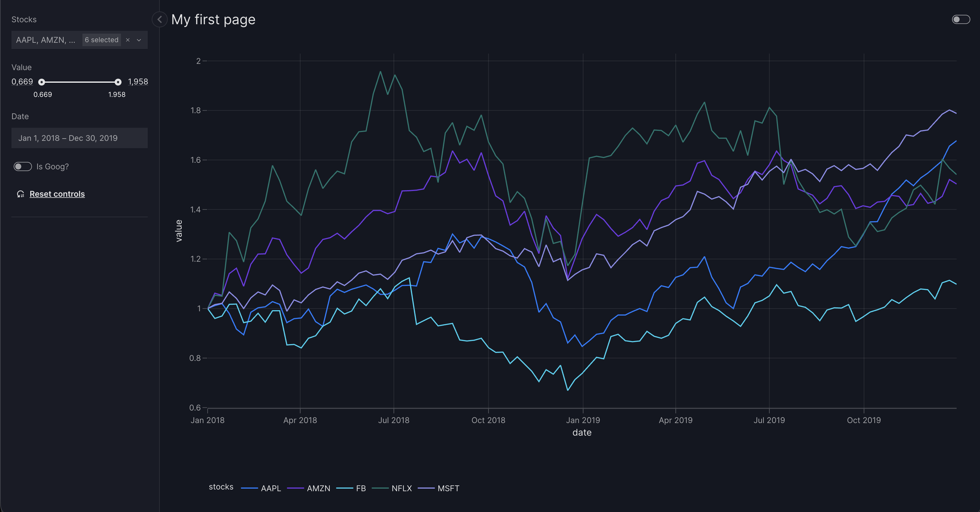The width and height of the screenshot is (980, 512).
Task: Click the 'Date' filter label
Action: pos(20,116)
